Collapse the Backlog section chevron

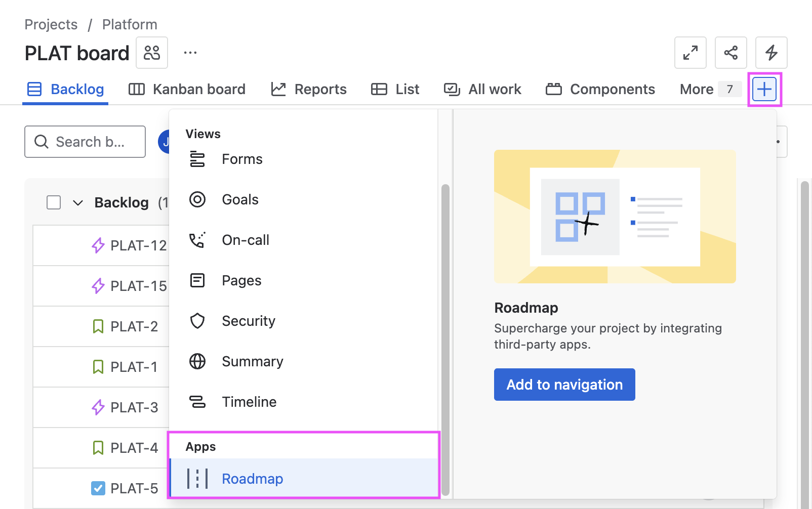coord(77,203)
